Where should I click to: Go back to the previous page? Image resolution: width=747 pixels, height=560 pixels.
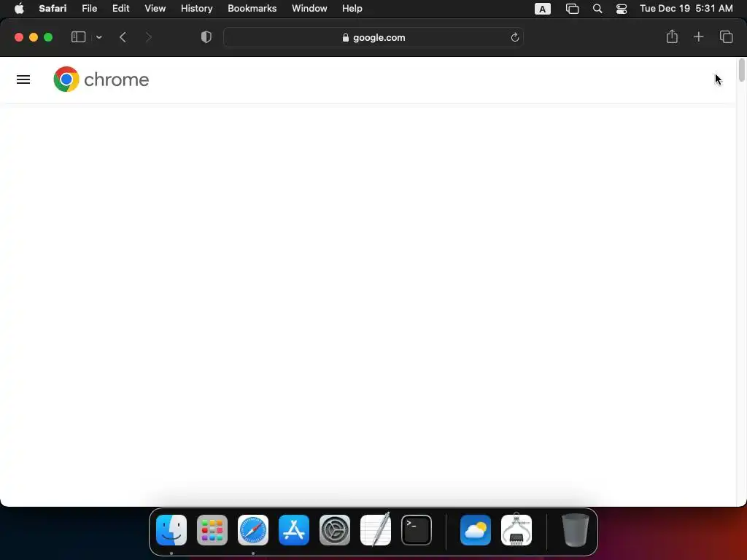(123, 37)
